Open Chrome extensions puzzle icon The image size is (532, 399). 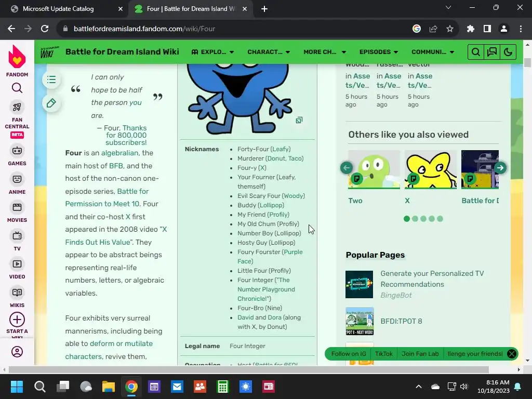[x=471, y=29]
